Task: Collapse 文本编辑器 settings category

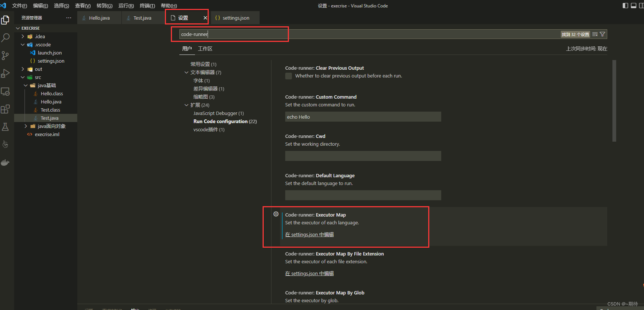Action: 186,72
